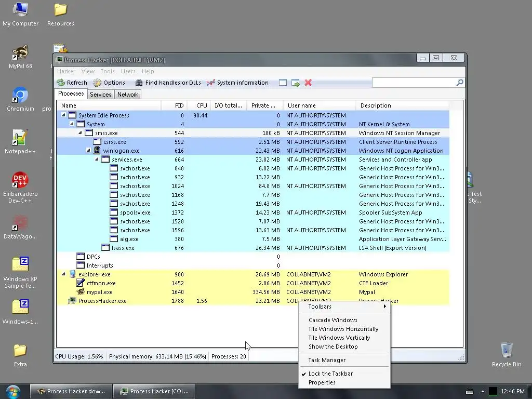Image resolution: width=532 pixels, height=399 pixels.
Task: Click Find window and thread icon
Action: click(x=296, y=83)
